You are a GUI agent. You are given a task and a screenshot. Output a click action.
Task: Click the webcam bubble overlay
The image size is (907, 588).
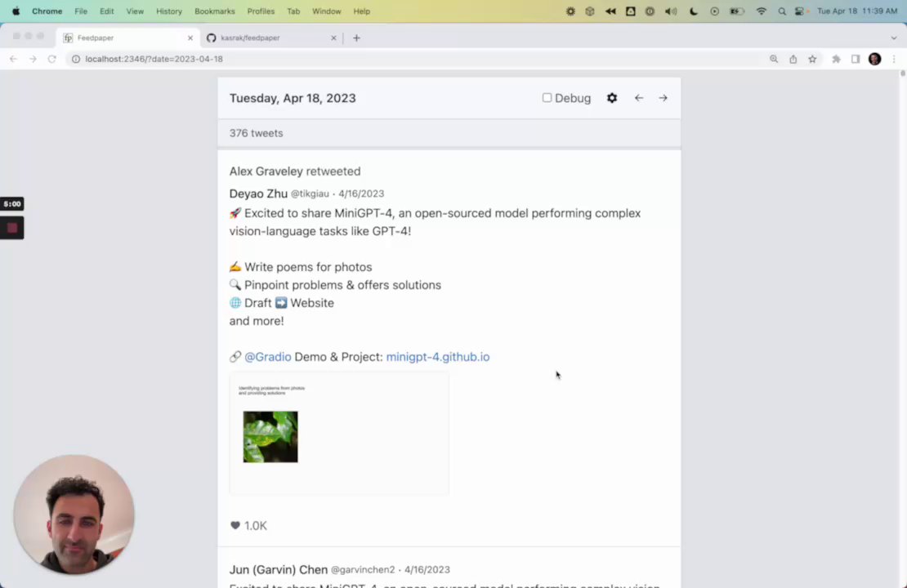74,514
